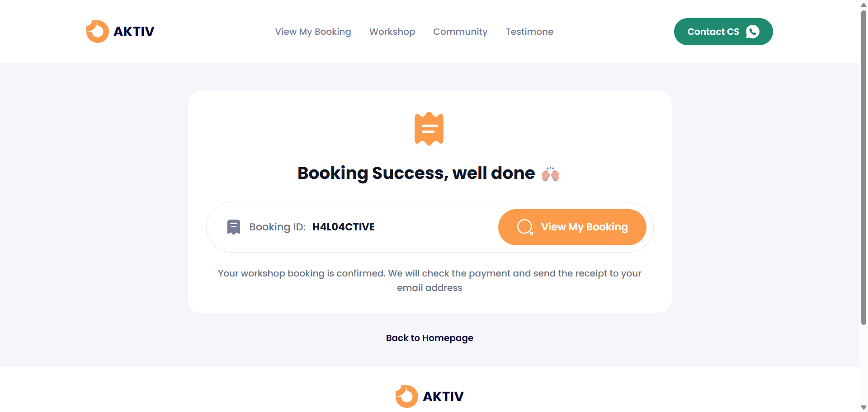Select the Testimone nav item
The image size is (868, 412).
[x=529, y=32]
